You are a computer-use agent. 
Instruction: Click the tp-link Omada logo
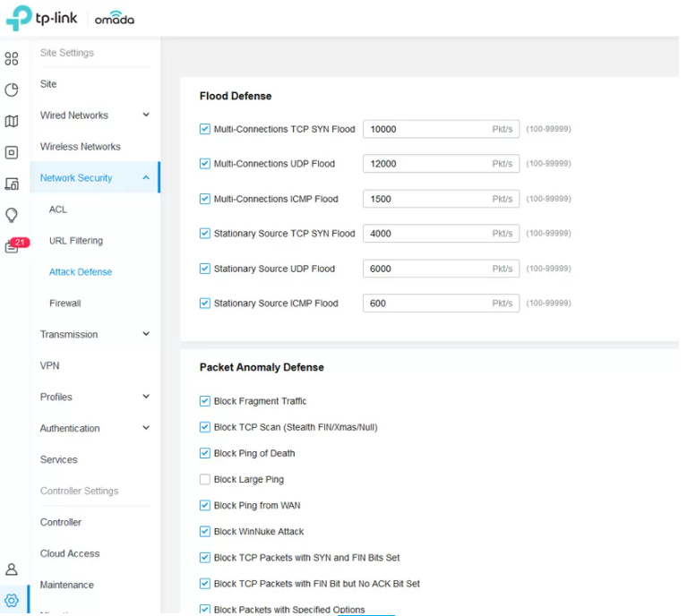[x=70, y=19]
